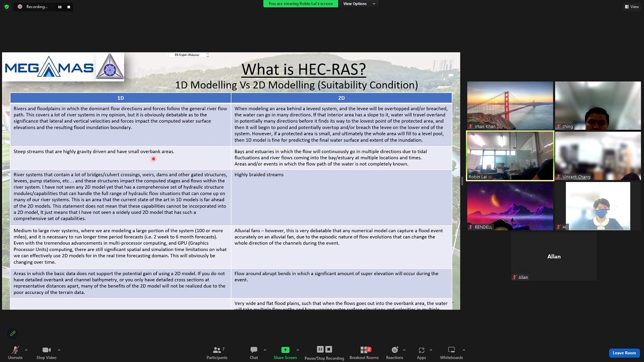Select Allan's participant tile
Image resolution: width=644 pixels, height=362 pixels.
coord(554,256)
